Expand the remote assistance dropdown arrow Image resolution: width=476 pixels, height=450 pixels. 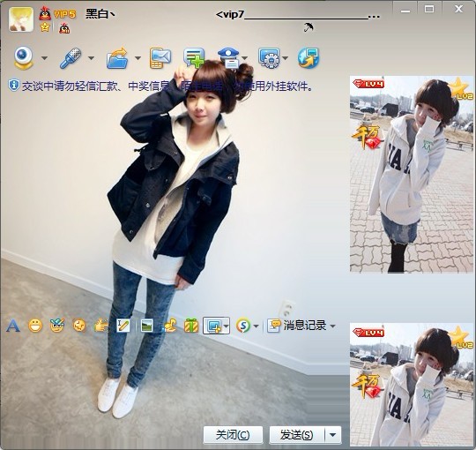pyautogui.click(x=285, y=57)
